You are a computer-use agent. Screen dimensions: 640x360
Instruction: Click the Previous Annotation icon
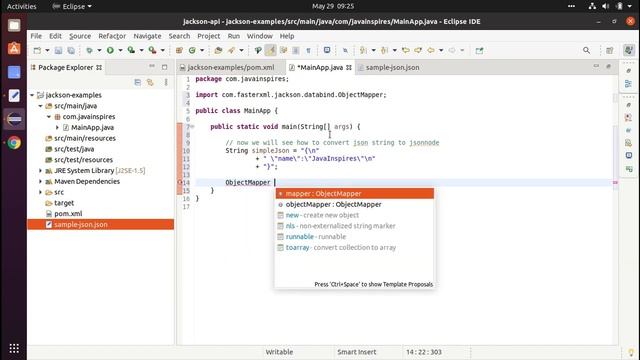[x=384, y=51]
